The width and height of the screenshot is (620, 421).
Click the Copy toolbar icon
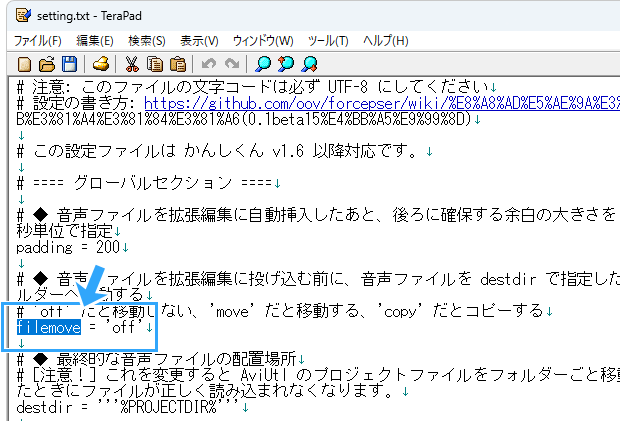point(155,64)
